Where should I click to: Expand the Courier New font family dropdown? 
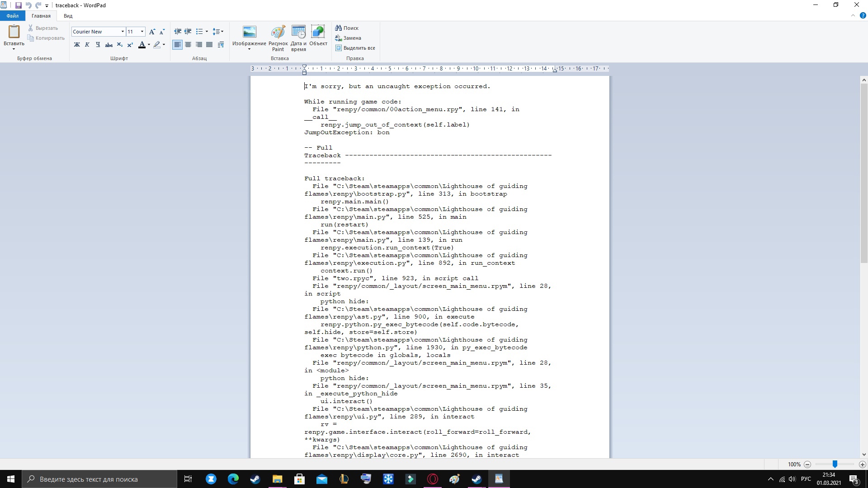[123, 32]
